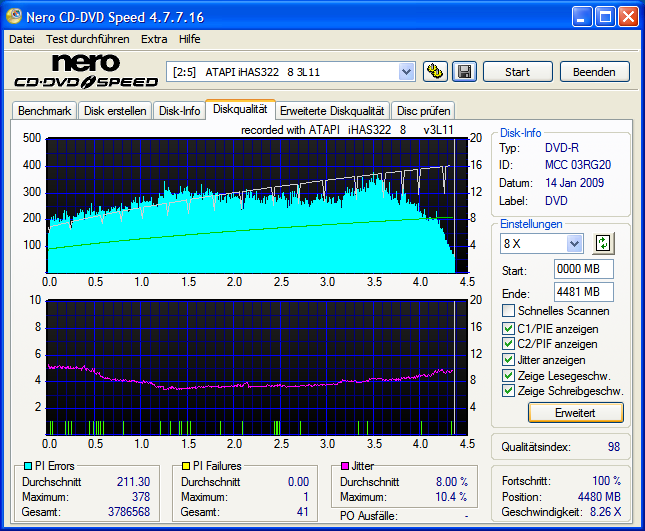Click the yellow PI Failures color square
This screenshot has height=531, width=645.
coord(186,466)
